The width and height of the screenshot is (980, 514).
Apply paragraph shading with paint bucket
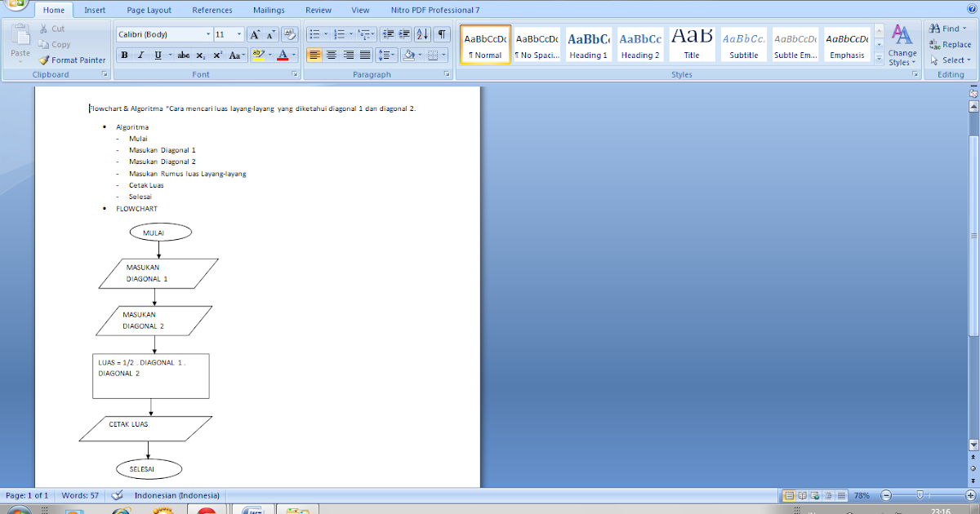click(x=408, y=55)
